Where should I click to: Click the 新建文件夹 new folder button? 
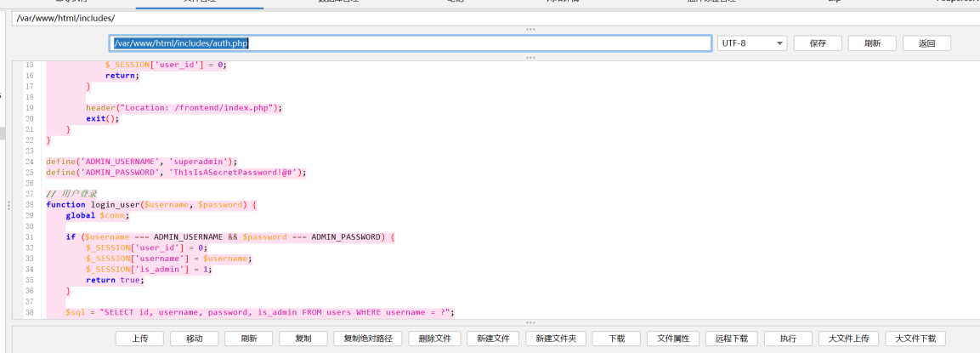pyautogui.click(x=554, y=339)
